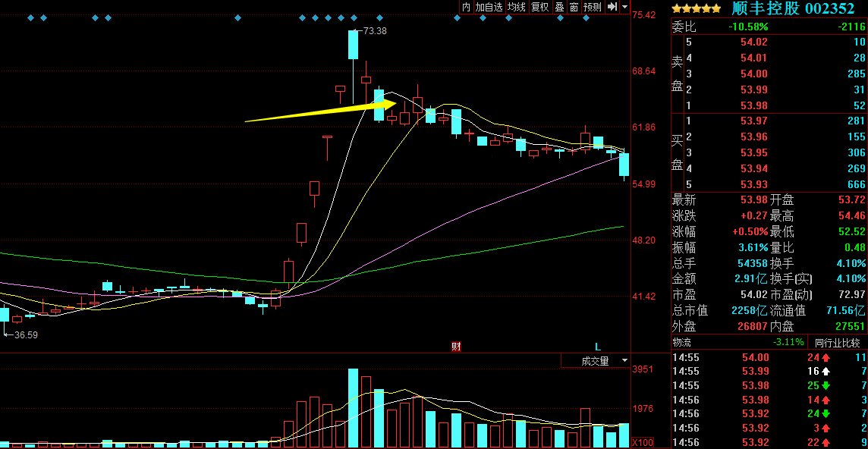The image size is (868, 449).
Task: Click the leftmost blue diamond event marker
Action: click(x=30, y=17)
